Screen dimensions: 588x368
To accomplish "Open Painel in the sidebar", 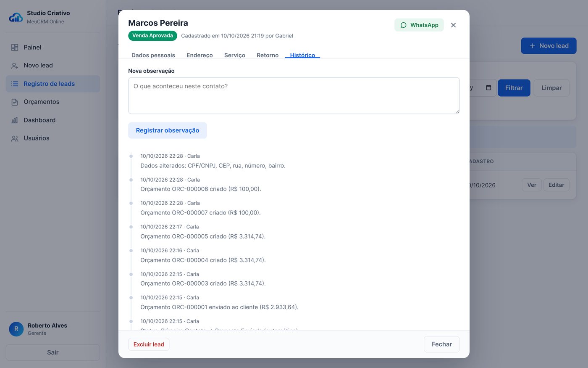I will click(x=53, y=48).
